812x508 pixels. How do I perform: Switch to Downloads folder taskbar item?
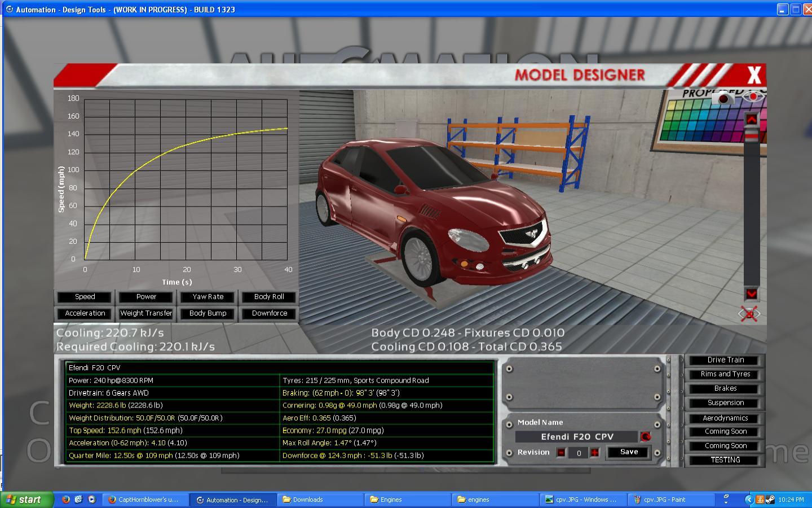(x=321, y=500)
